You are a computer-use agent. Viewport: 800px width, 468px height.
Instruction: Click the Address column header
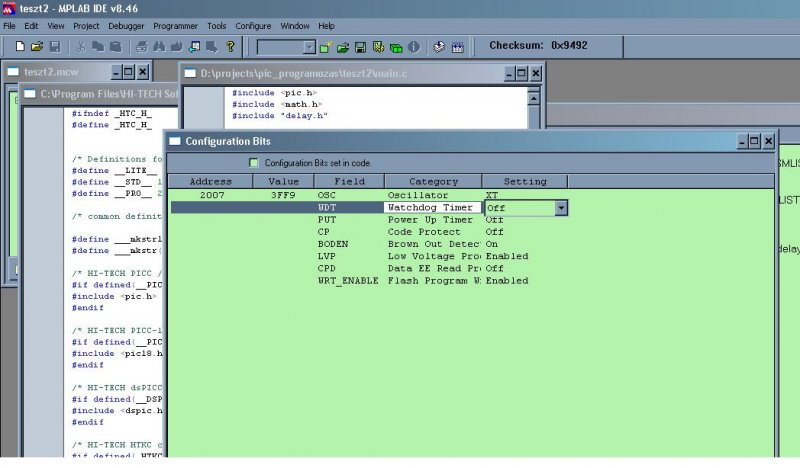tap(211, 181)
